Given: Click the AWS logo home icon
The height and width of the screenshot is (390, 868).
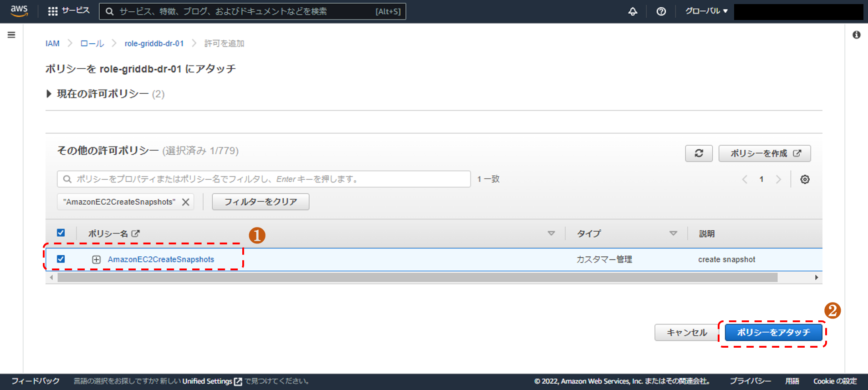Looking at the screenshot, I should coord(19,11).
